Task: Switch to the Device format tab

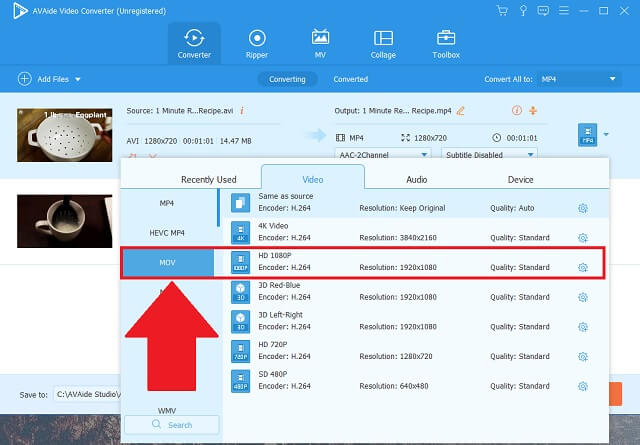Action: tap(520, 180)
